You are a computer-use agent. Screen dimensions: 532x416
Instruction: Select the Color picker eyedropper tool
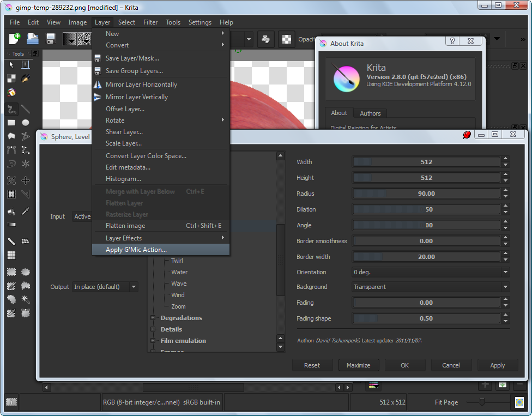point(26,212)
